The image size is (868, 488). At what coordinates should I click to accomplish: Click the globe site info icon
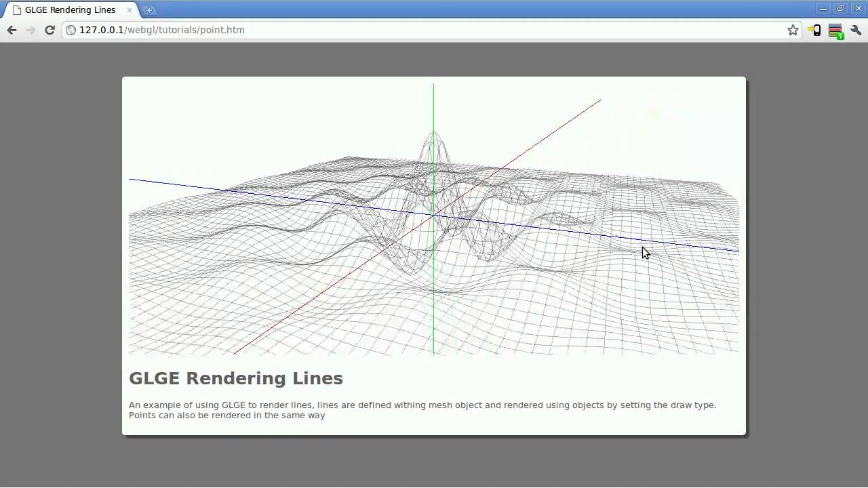click(71, 30)
